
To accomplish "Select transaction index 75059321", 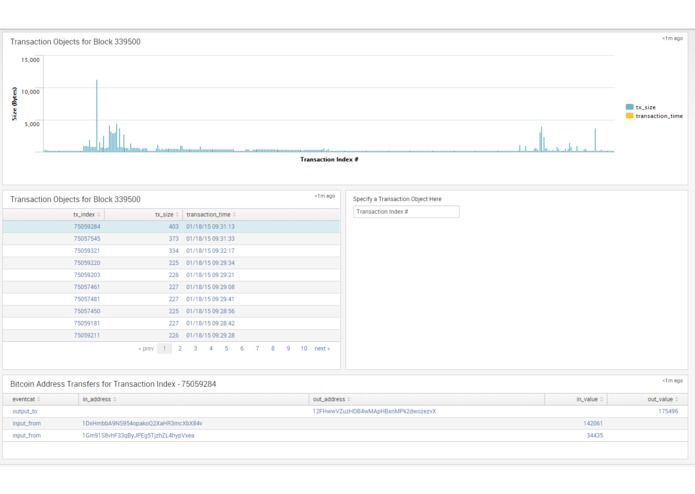I will pos(87,251).
